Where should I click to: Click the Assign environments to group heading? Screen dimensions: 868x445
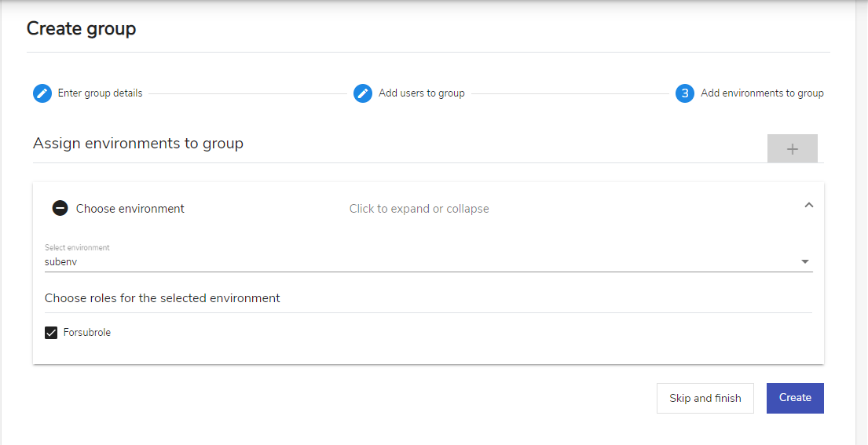[x=138, y=144]
